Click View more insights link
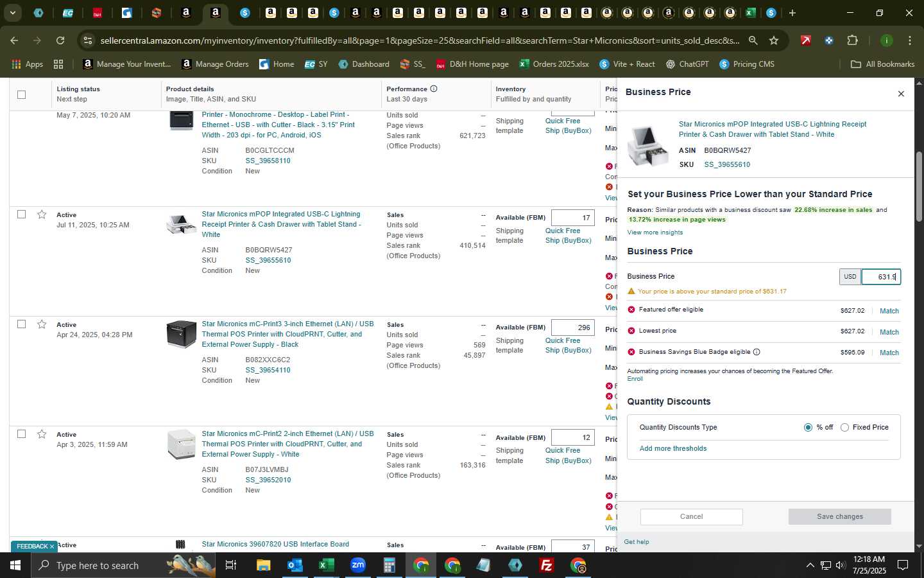The width and height of the screenshot is (924, 578). pos(654,232)
